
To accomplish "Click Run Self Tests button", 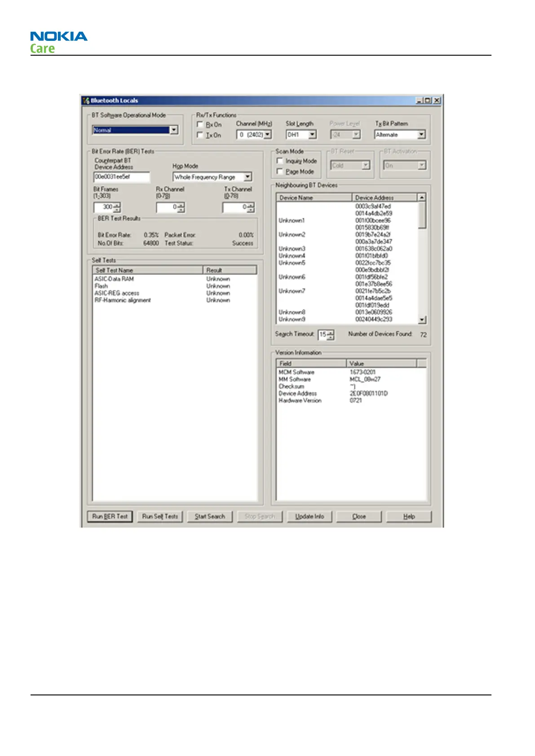I will click(160, 517).
